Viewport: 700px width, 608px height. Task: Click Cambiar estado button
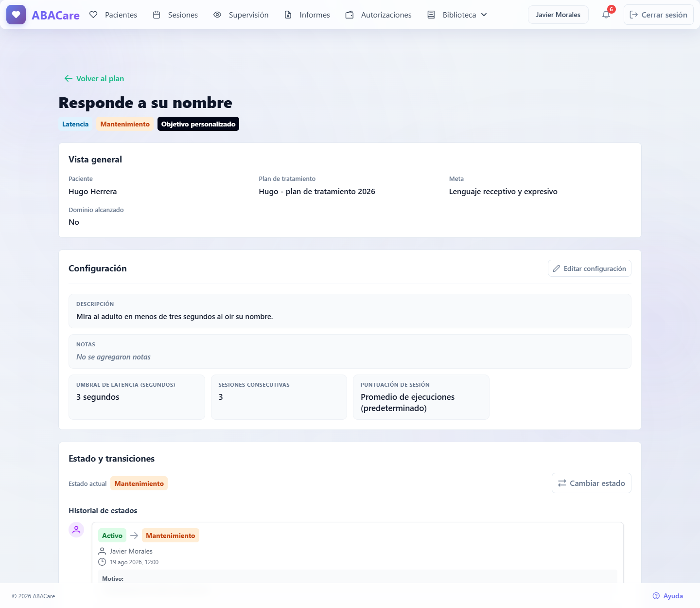pos(592,483)
